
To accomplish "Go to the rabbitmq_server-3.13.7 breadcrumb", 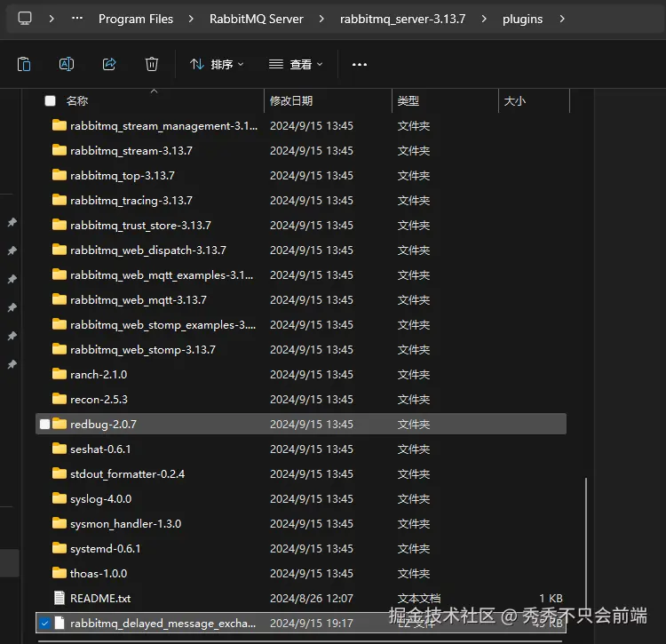I will pos(402,19).
